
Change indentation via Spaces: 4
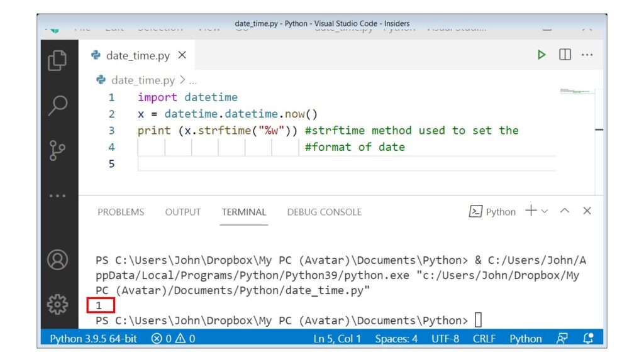[x=396, y=339]
